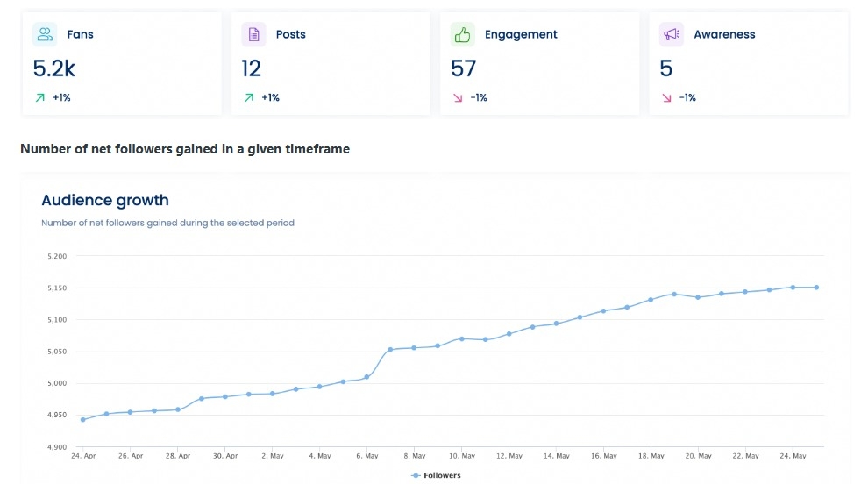Click the last data point on the line

(816, 287)
